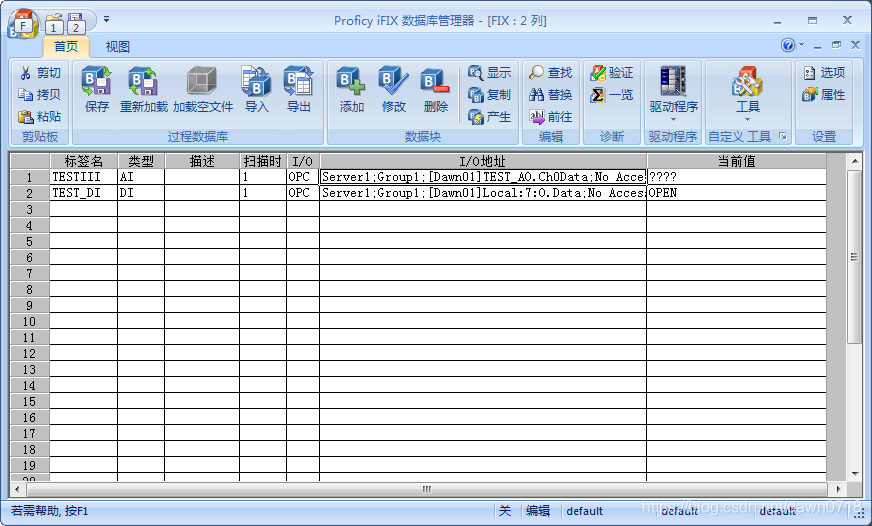872x526 pixels.
Task: Reload the database (重新加载)
Action: [x=143, y=90]
